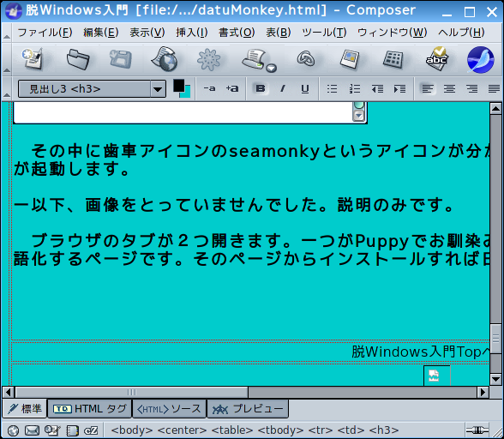Open the Navigator globe icon in the status bar

pos(13,430)
